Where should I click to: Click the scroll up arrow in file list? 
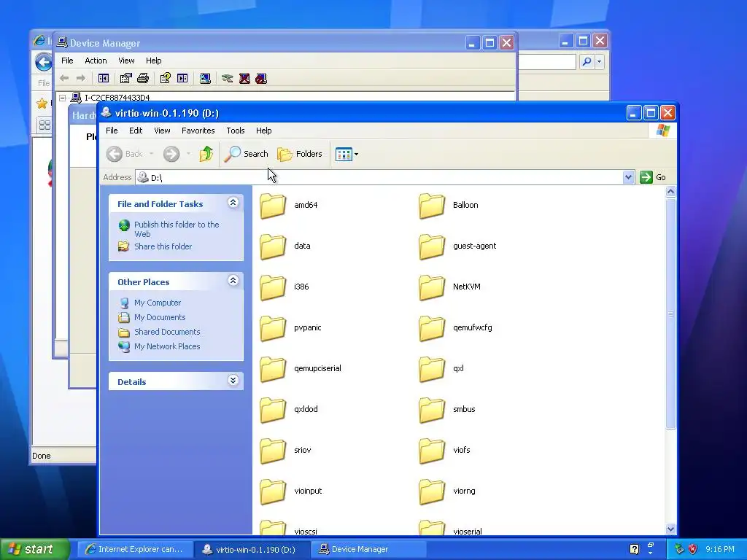click(x=670, y=192)
